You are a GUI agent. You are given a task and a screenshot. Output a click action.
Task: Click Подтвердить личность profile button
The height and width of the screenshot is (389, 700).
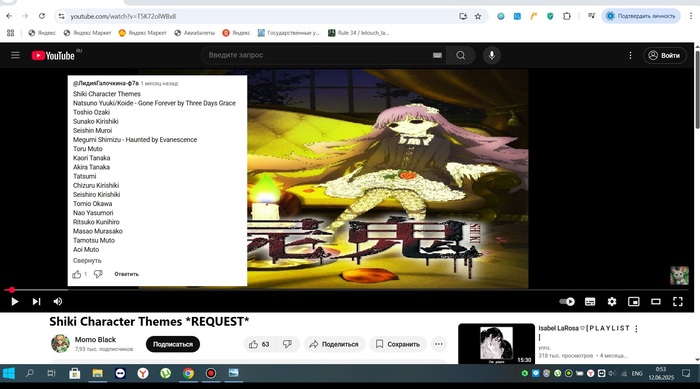641,16
